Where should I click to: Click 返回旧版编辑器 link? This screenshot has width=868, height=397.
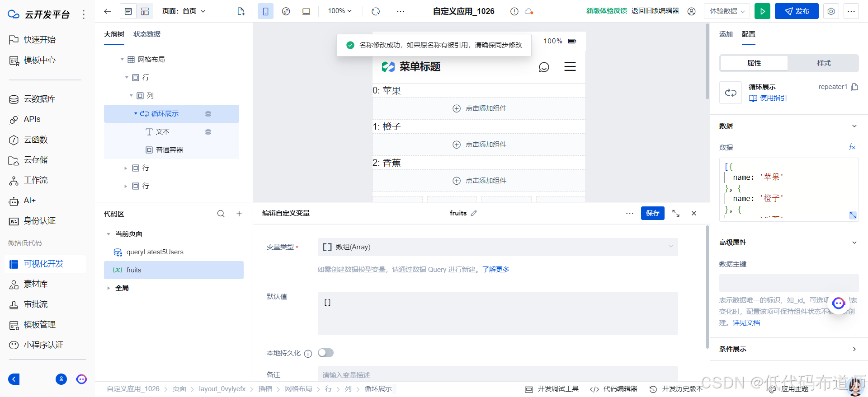(x=655, y=11)
